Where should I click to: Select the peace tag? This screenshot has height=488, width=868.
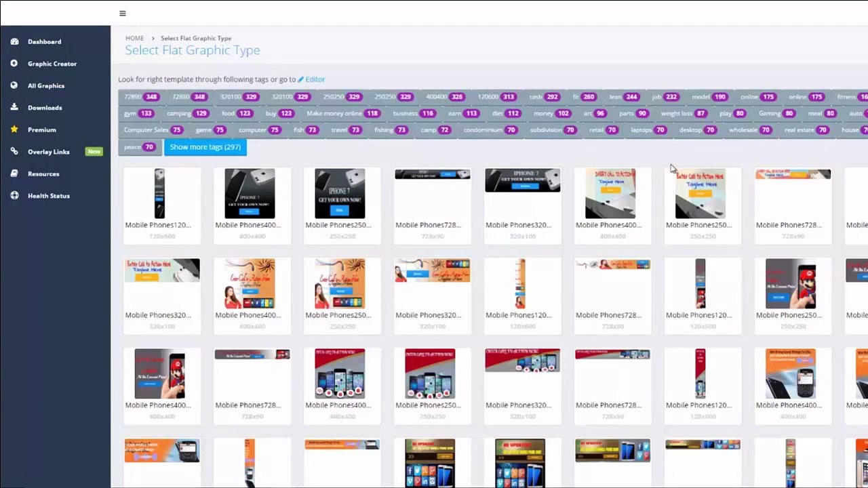(x=139, y=147)
